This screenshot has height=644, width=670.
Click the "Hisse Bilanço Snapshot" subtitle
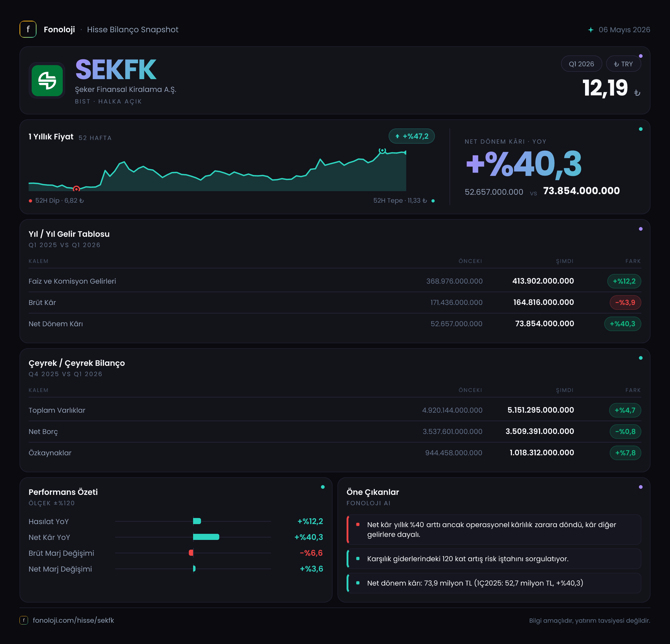click(x=133, y=30)
